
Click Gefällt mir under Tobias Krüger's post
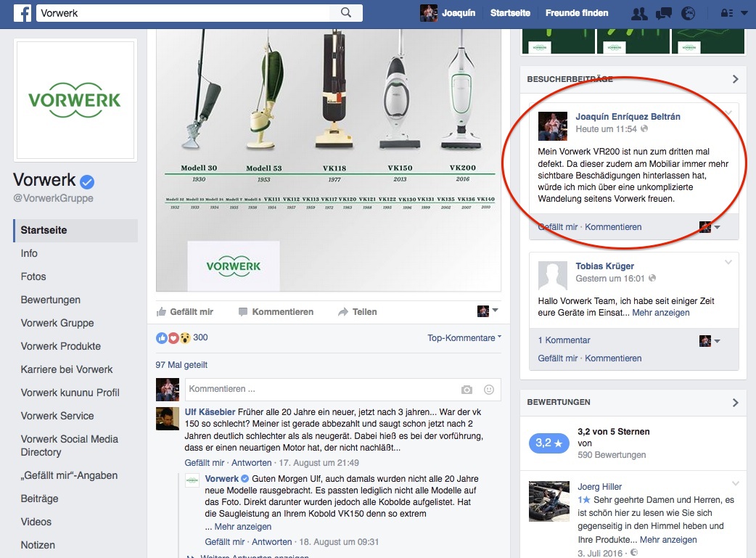557,358
